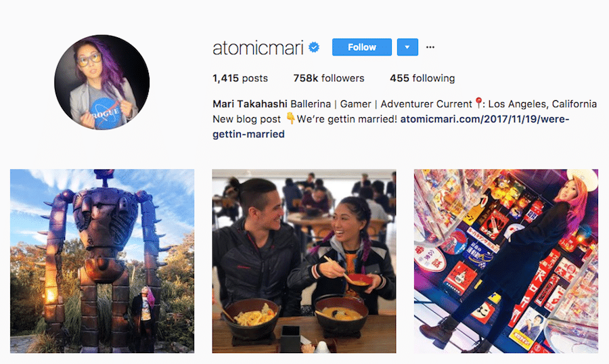Click the Los Angeles, California location text
The height and width of the screenshot is (364, 609).
[542, 104]
